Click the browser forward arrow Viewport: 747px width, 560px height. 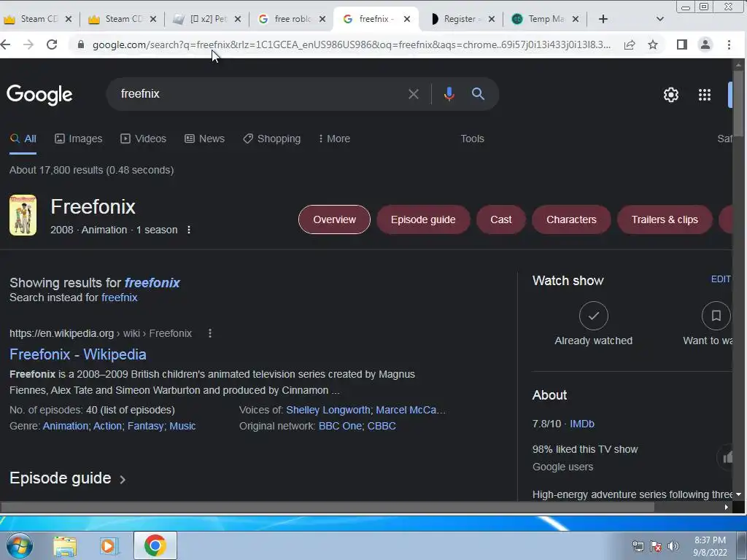tap(28, 44)
